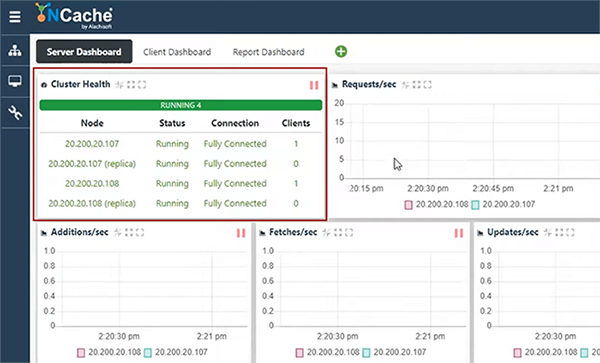The image size is (600, 363).
Task: Click node 20.200.20.108 (replica) entry
Action: tap(92, 203)
